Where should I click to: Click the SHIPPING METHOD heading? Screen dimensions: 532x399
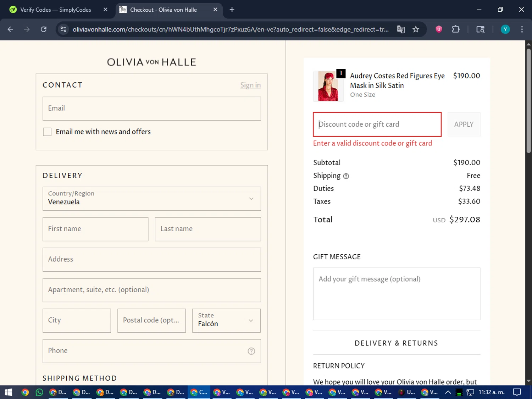tap(80, 378)
